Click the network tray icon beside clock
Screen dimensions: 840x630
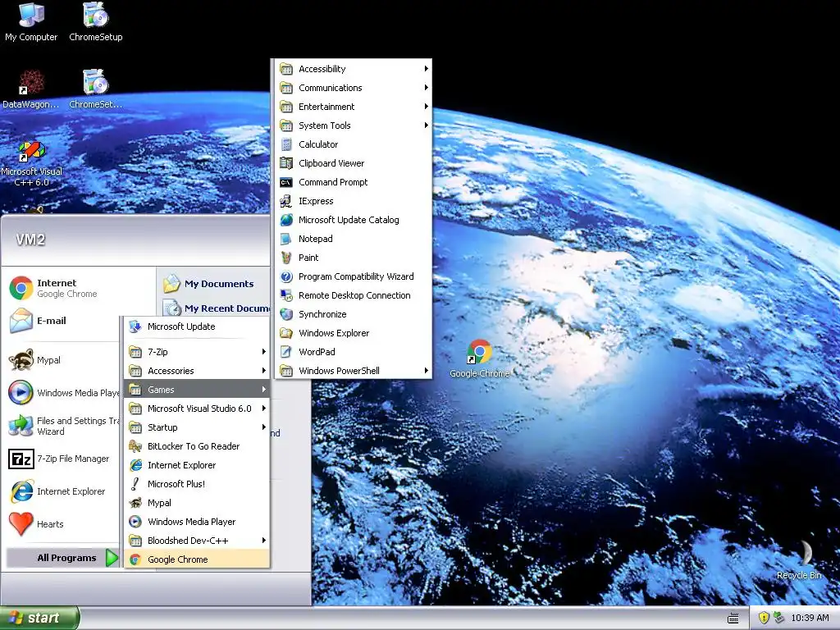click(x=778, y=618)
